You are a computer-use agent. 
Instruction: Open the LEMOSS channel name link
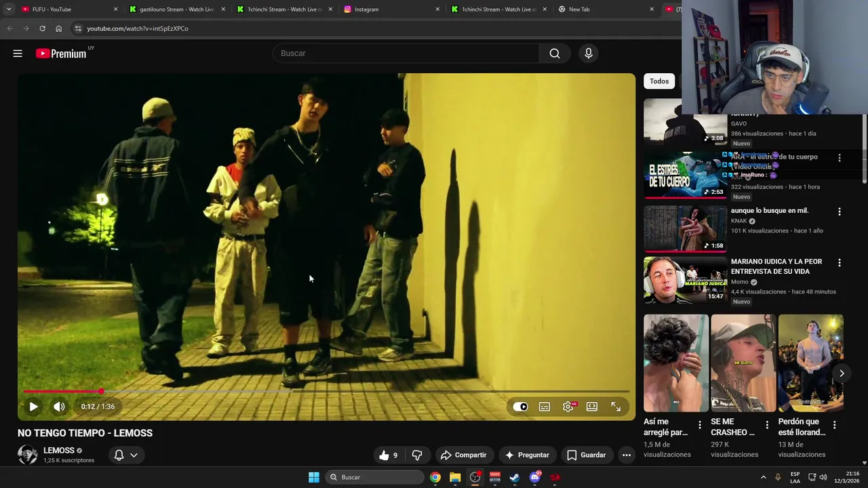point(59,451)
